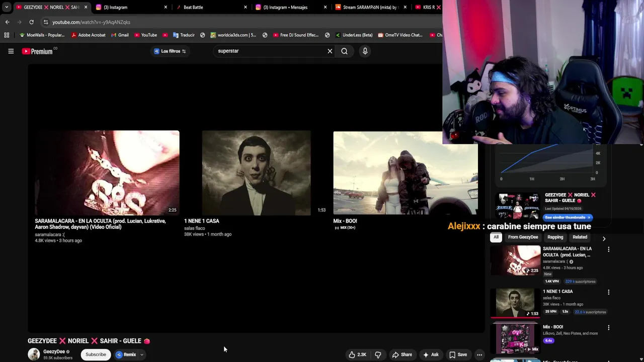Screen dimensions: 644x362
Task: Open the browser apps grid shortcut
Action: 7,35
